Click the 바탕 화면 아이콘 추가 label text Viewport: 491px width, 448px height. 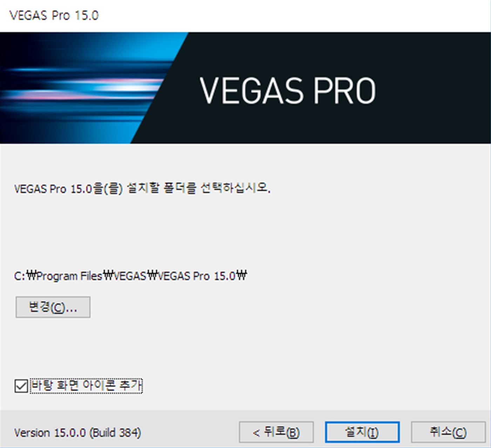point(86,386)
